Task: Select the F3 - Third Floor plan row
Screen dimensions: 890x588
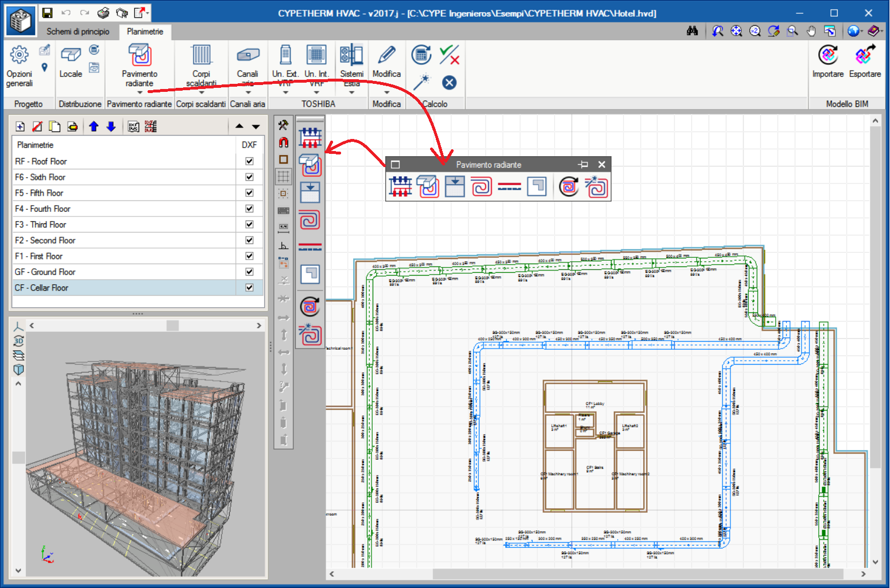Action: point(138,225)
